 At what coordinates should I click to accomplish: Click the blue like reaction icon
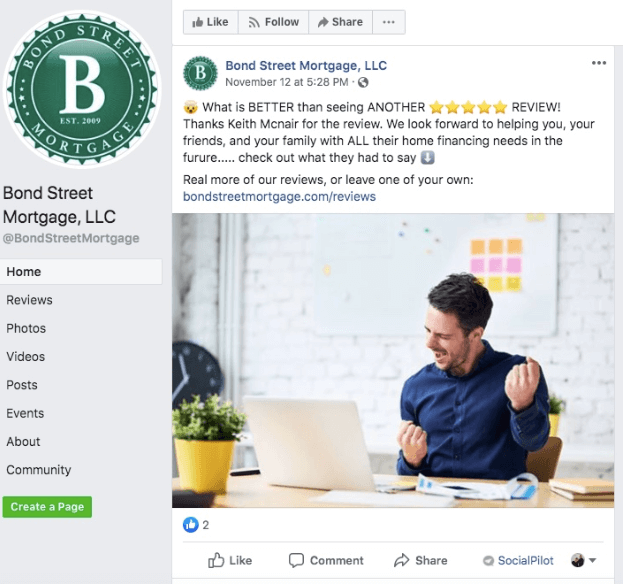click(x=191, y=525)
